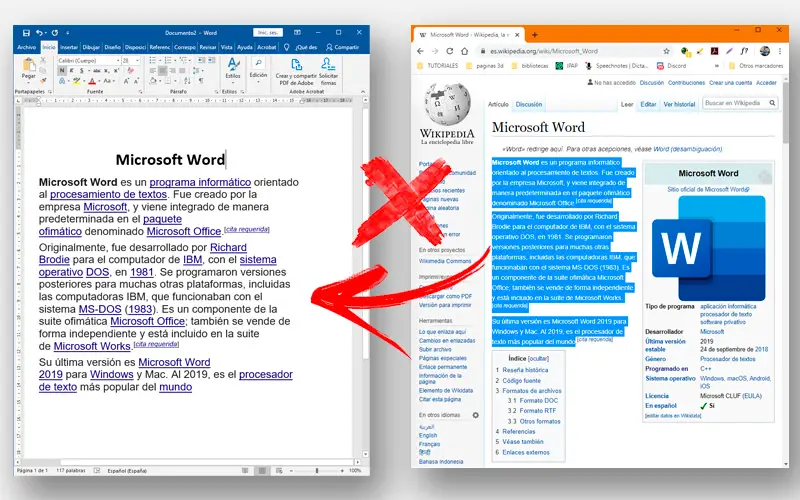Open the Aa change case dropdown

[x=114, y=81]
